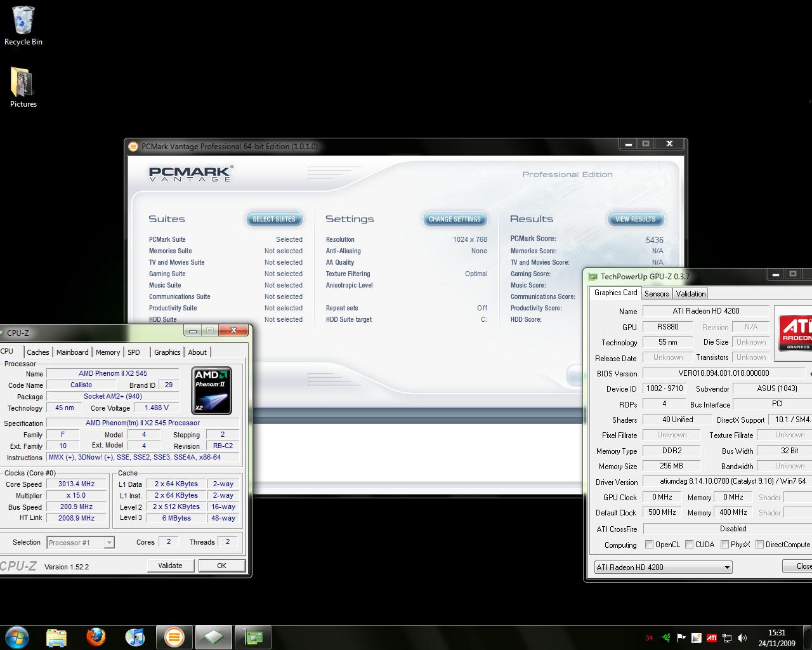Screen dimensions: 812x650
Task: Switch to GPU-Z taskbar button
Action: [x=253, y=637]
